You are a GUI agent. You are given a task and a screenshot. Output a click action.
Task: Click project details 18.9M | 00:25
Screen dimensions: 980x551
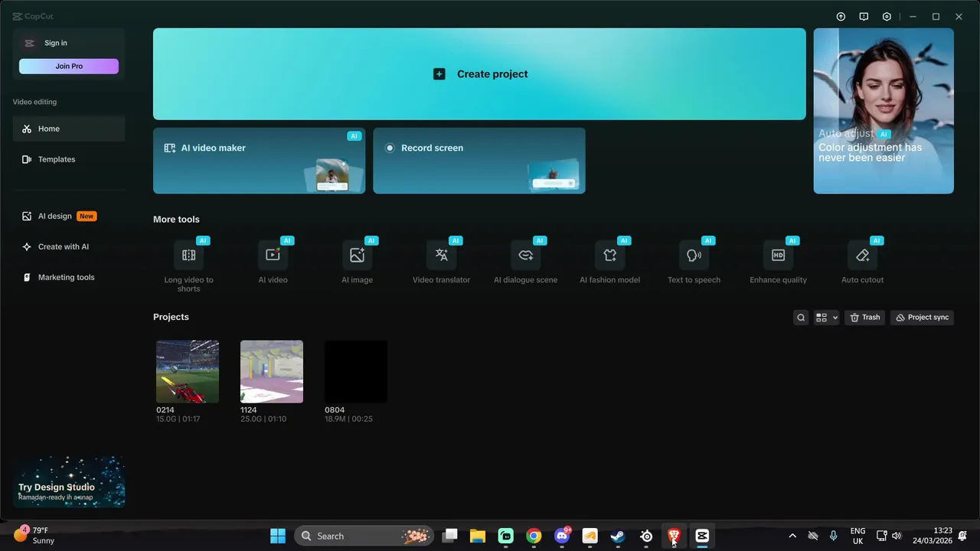point(348,419)
